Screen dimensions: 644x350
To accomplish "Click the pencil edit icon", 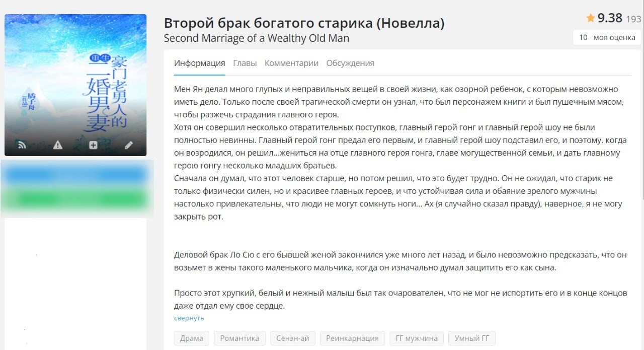I will pyautogui.click(x=129, y=145).
